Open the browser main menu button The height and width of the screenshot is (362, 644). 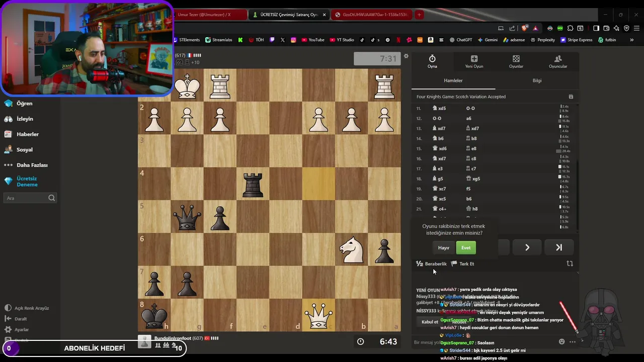point(636,28)
